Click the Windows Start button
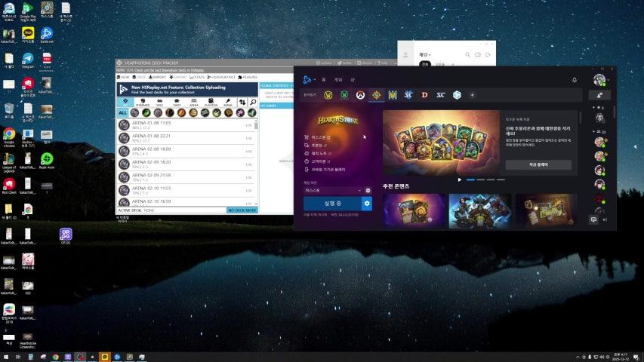Viewport: 644px width, 362px height. tap(6, 357)
